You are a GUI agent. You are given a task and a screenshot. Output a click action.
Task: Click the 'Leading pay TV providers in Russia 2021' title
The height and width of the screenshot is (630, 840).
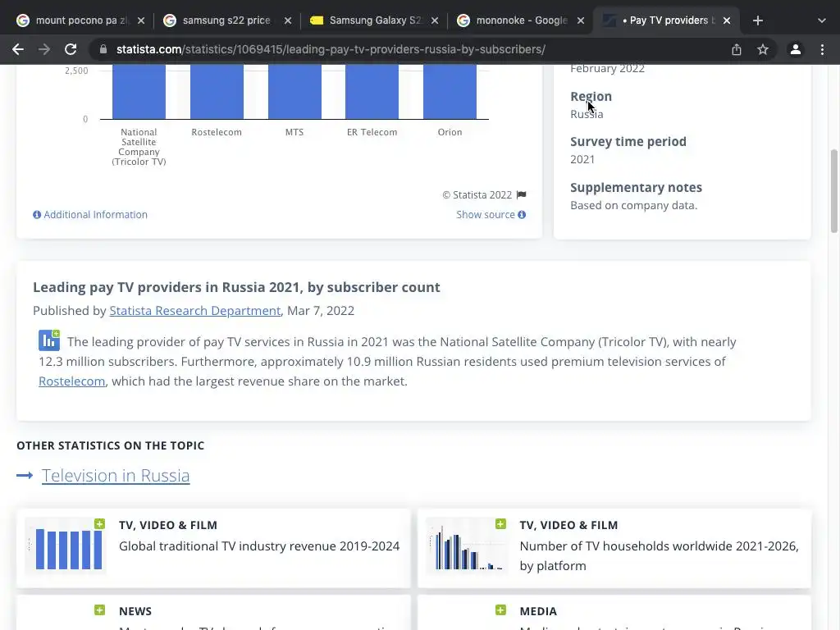236,287
